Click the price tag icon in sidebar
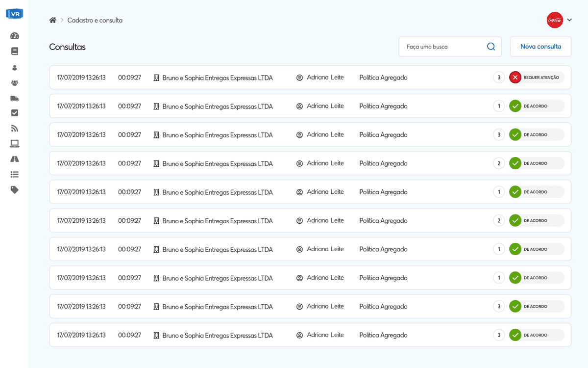This screenshot has width=588, height=368. pos(14,190)
